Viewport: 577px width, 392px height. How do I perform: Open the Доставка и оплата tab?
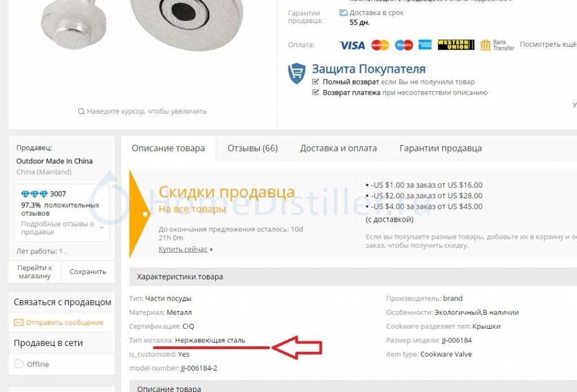[x=338, y=148]
